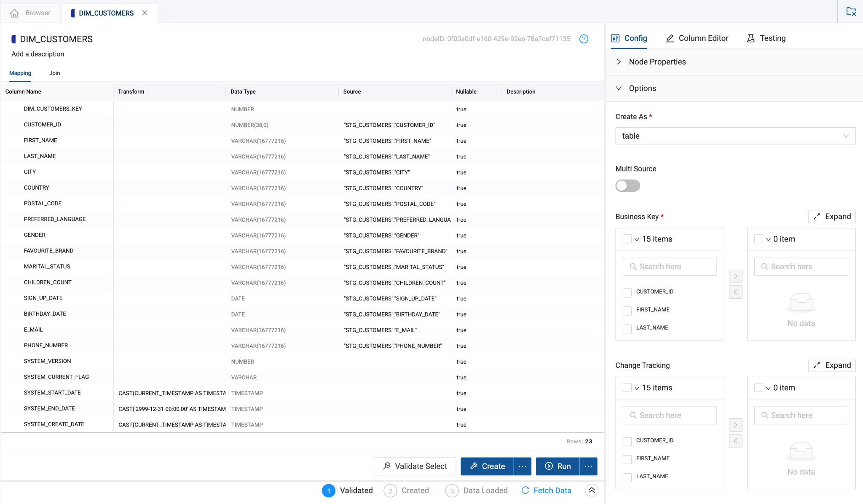The width and height of the screenshot is (863, 504).
Task: Click Business Key left Search here field
Action: 670,267
